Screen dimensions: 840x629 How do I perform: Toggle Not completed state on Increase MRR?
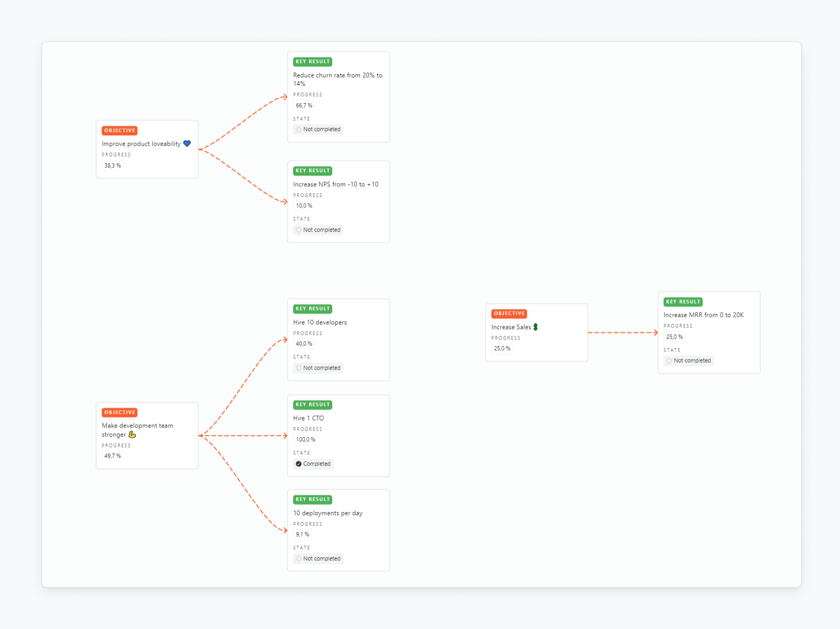click(688, 361)
